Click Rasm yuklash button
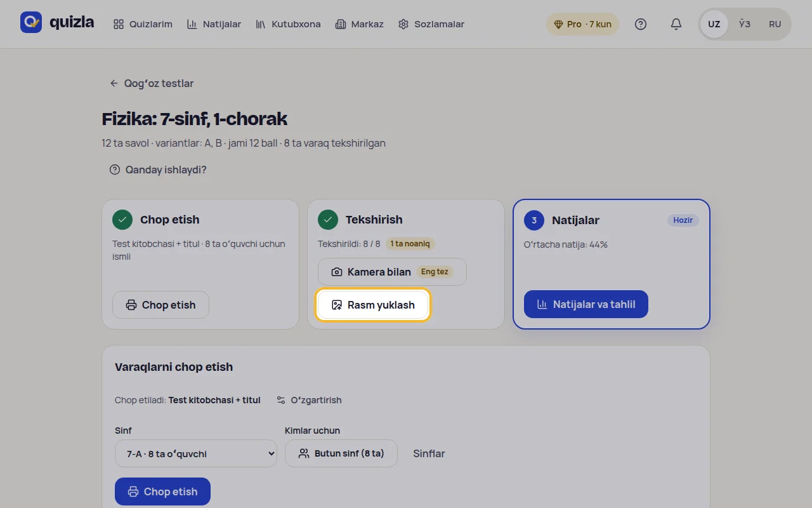The image size is (812, 508). [x=373, y=305]
